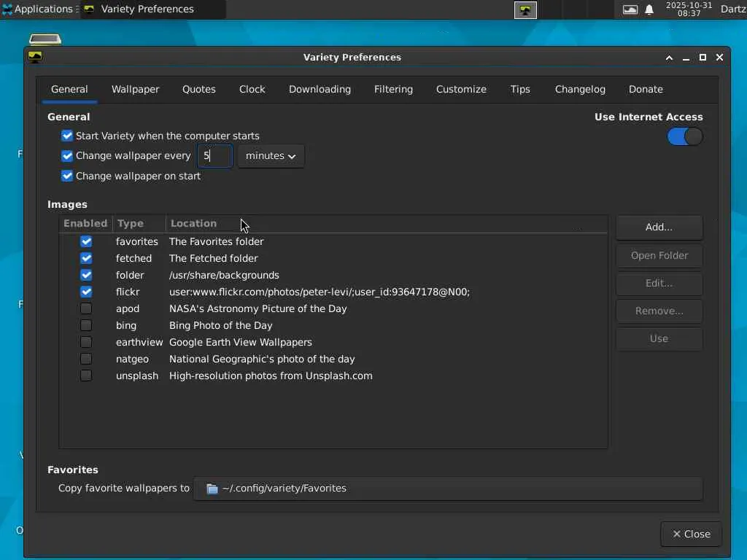
Task: Click the Remove... button
Action: (659, 311)
